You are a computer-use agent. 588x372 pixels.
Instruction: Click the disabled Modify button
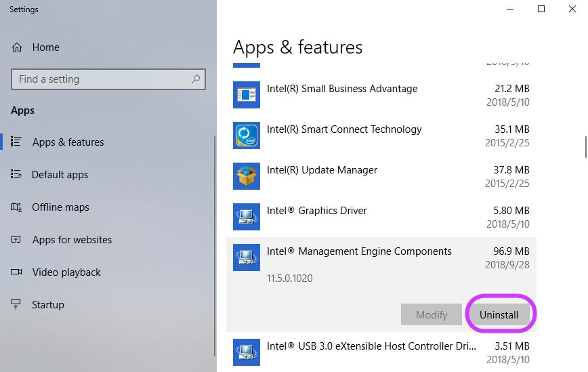coord(432,314)
